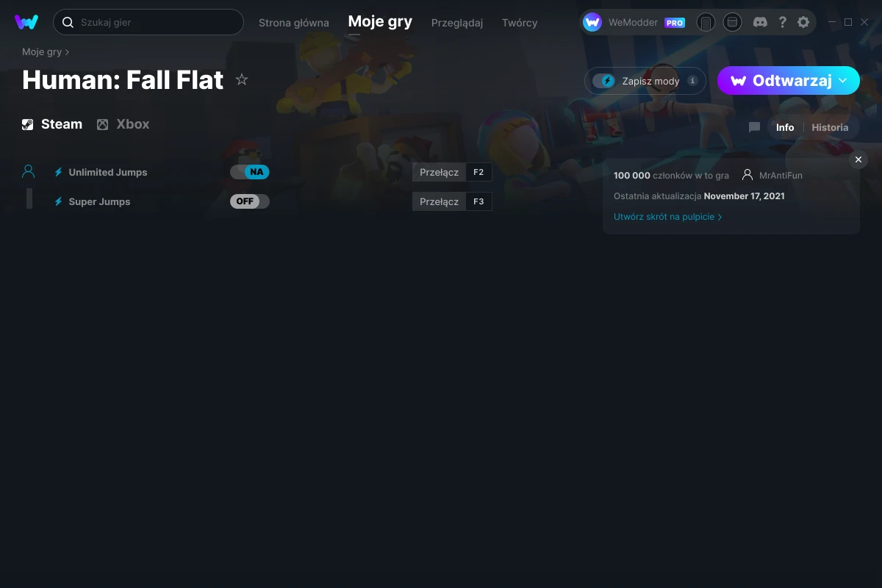
Task: Click the Szukaj gier search field
Action: tap(148, 22)
